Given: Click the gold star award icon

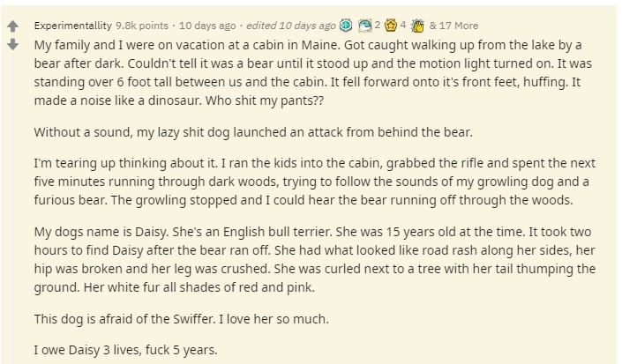Looking at the screenshot, I should coord(391,26).
